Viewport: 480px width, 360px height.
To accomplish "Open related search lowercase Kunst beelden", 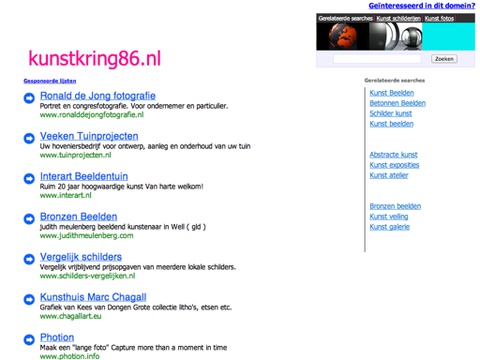I will [392, 124].
